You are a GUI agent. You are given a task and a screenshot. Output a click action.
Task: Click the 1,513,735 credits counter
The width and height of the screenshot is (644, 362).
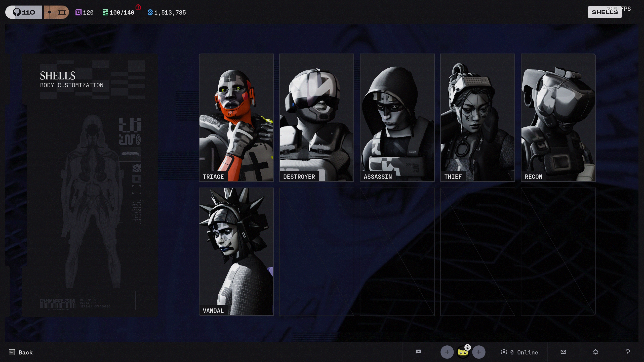coord(167,13)
